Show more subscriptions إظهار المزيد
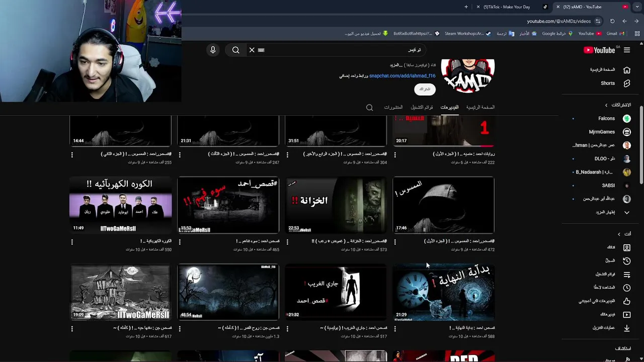The height and width of the screenshot is (362, 644). click(612, 212)
